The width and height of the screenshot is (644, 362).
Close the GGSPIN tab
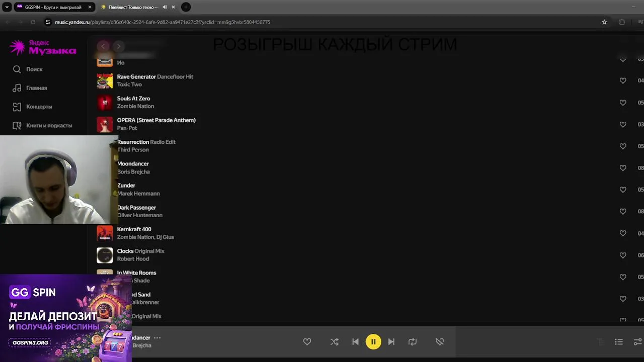[x=90, y=7]
